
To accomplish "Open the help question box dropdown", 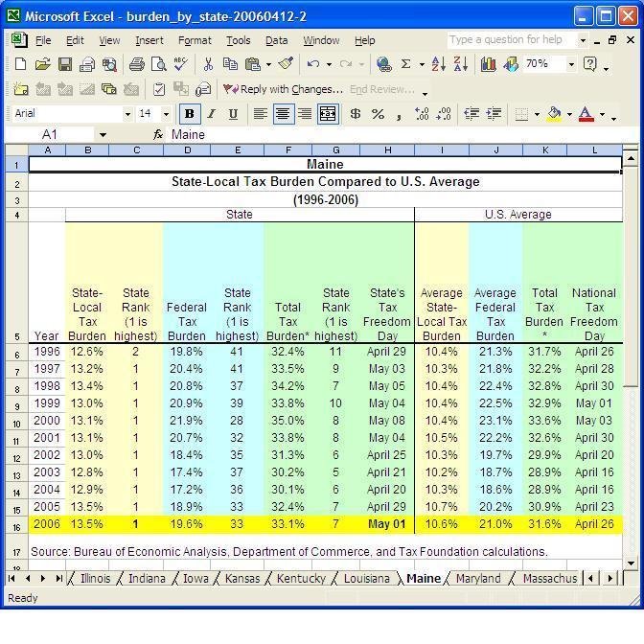I will [x=583, y=40].
